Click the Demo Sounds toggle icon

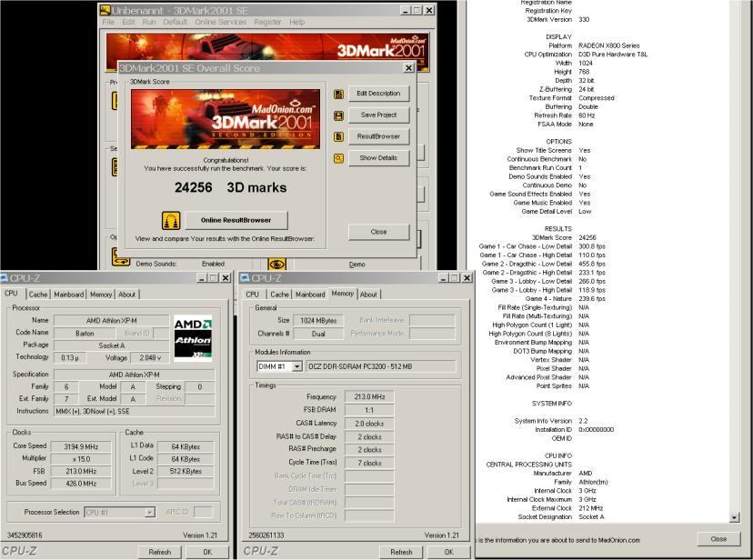click(121, 257)
